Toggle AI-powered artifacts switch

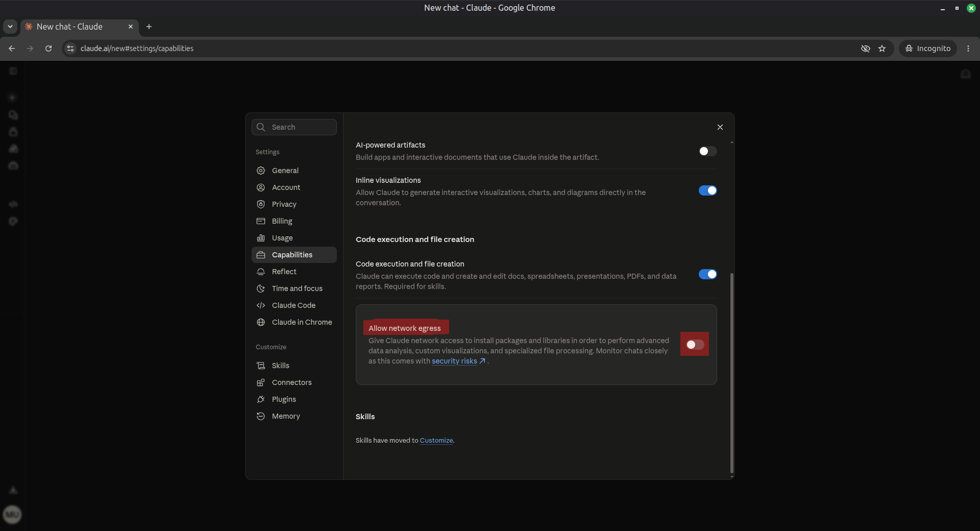click(x=707, y=151)
